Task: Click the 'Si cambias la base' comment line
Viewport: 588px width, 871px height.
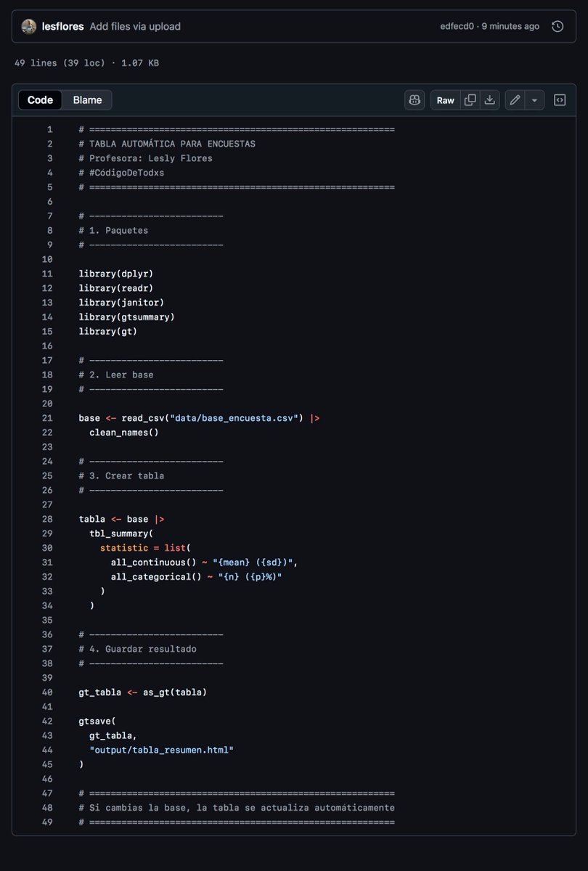Action: tap(237, 808)
